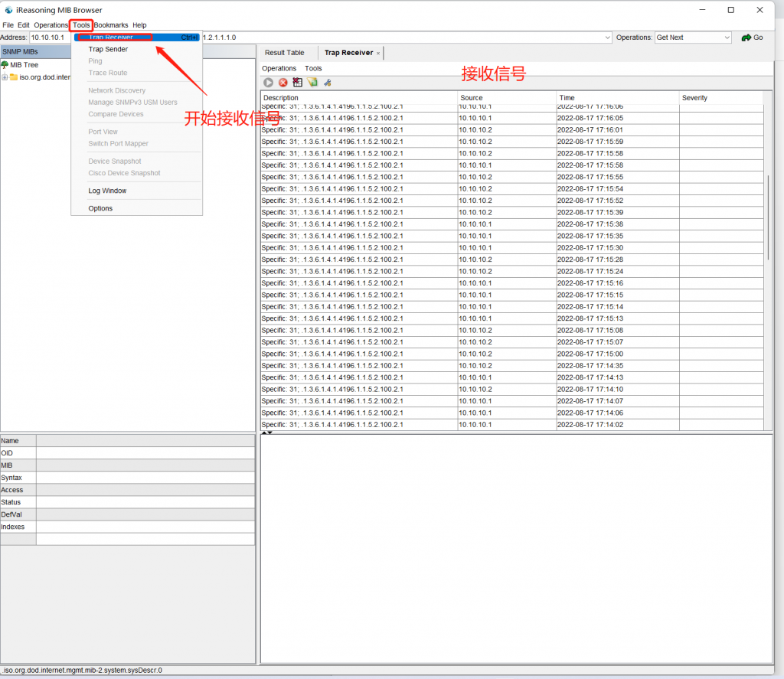Expand the iso.org.dod.internet tree node
784x679 pixels.
pyautogui.click(x=5, y=77)
